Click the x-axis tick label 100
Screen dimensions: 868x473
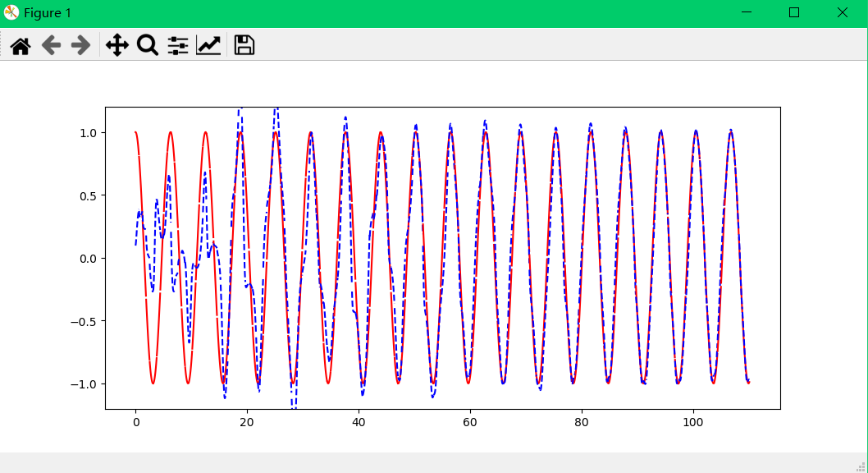[x=693, y=422]
